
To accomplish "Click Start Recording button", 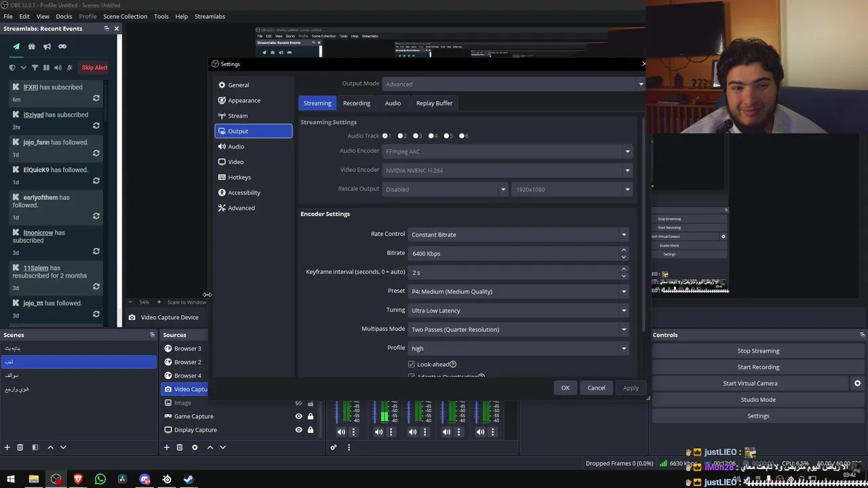I will tap(758, 367).
